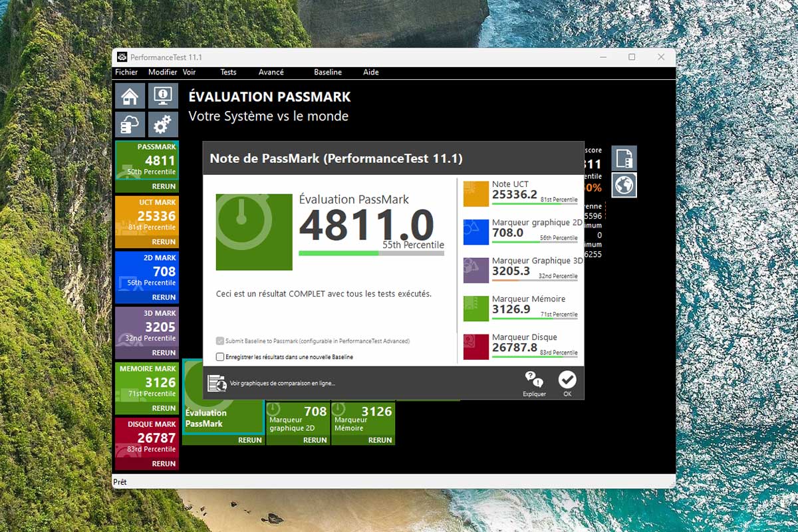Screen dimensions: 798x532
Task: Select the 2D MARK 708 score tile
Action: 147,272
